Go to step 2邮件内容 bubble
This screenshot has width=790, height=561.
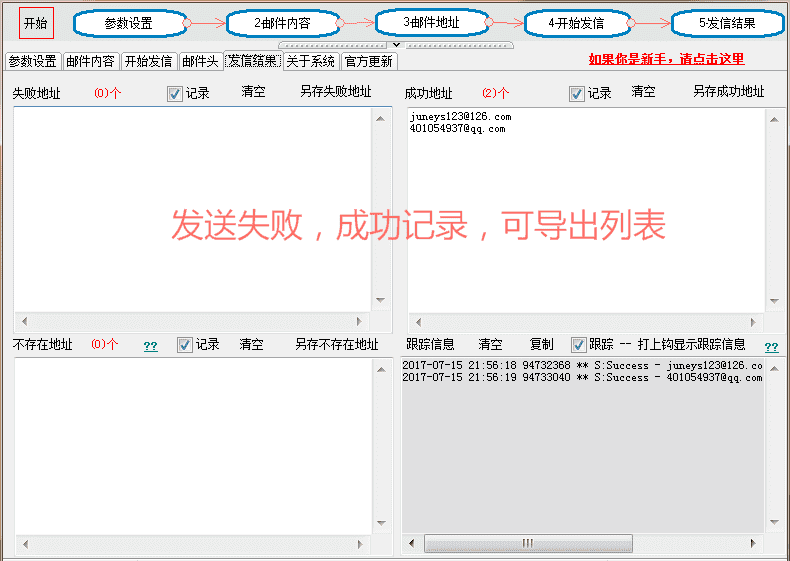(x=282, y=23)
